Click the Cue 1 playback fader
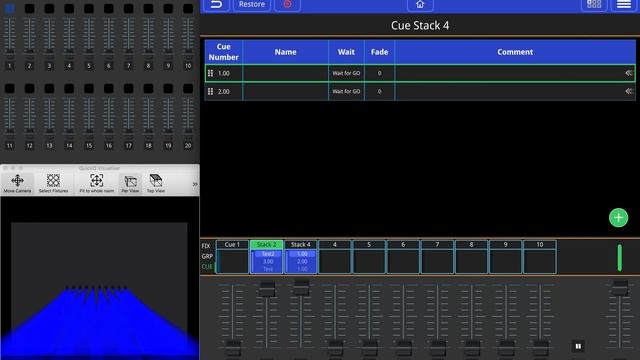 233,320
